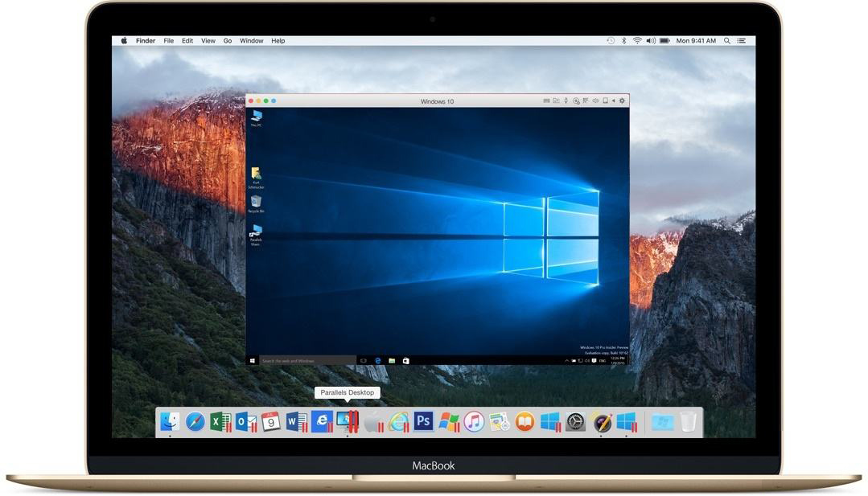Open the Notification Center from the menu bar
868x496 pixels.
coord(741,40)
